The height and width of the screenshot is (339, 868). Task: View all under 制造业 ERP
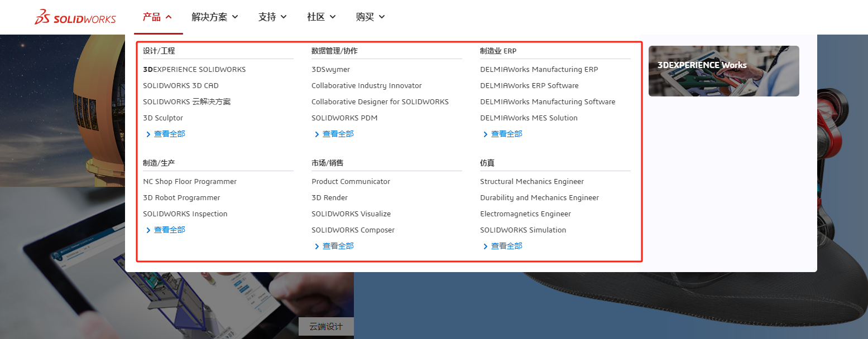[506, 134]
